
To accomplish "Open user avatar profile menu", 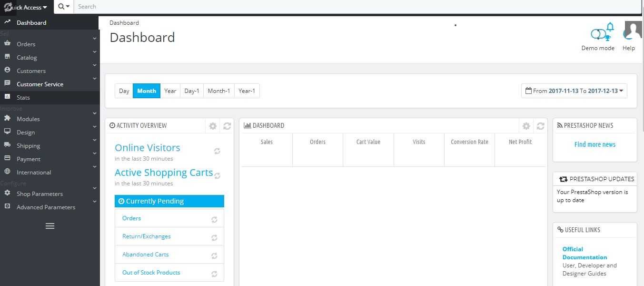I will 633,30.
